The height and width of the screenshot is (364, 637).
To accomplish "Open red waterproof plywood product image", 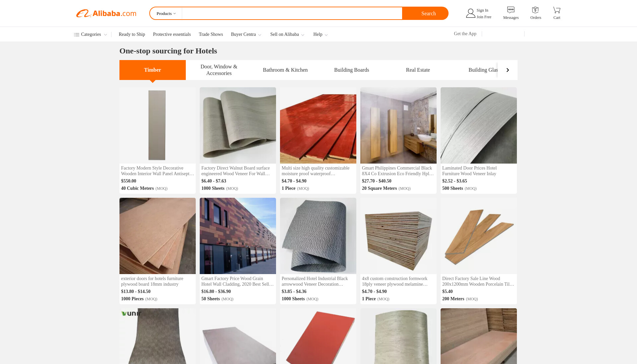I will tap(318, 125).
